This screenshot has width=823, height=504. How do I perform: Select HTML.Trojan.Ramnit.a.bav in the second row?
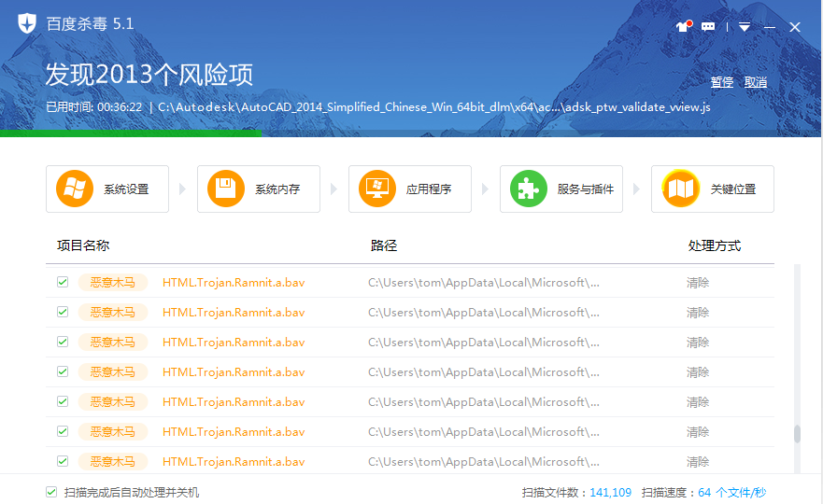pos(234,312)
